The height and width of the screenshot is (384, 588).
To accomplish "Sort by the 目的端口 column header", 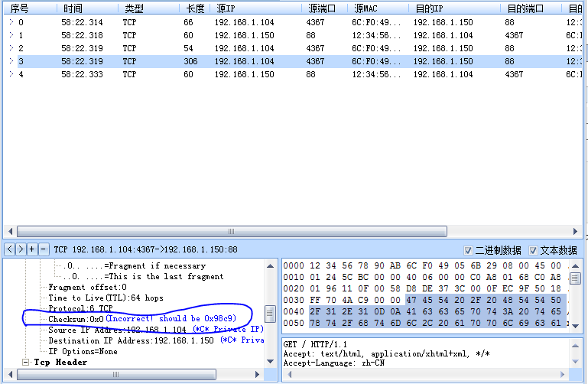I will pyautogui.click(x=531, y=8).
